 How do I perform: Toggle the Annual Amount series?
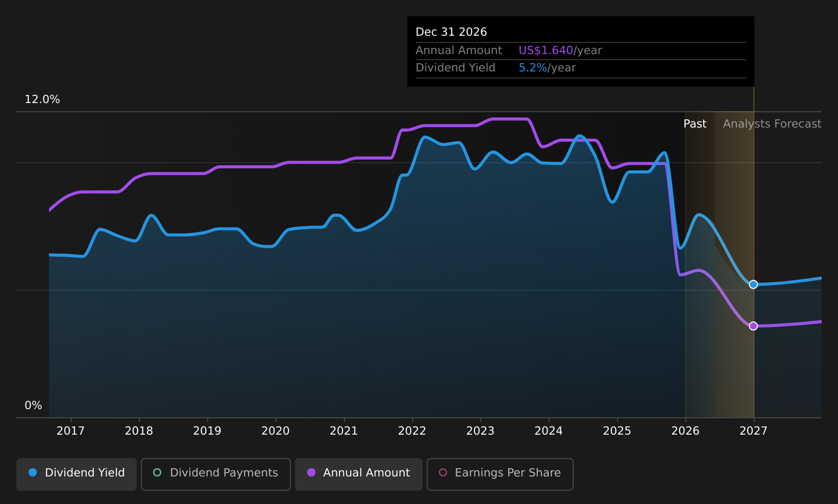click(358, 474)
